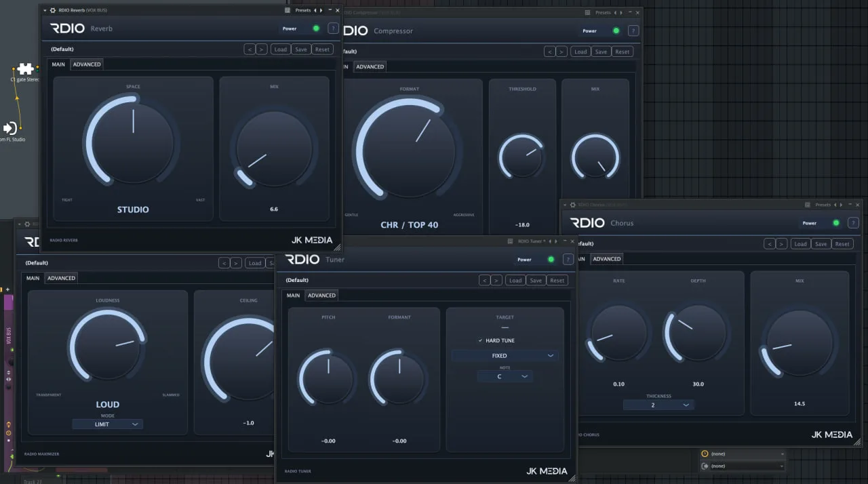Screen dimensions: 868x484
Task: Click the Tuner title bar preset grid icon
Action: coord(511,241)
